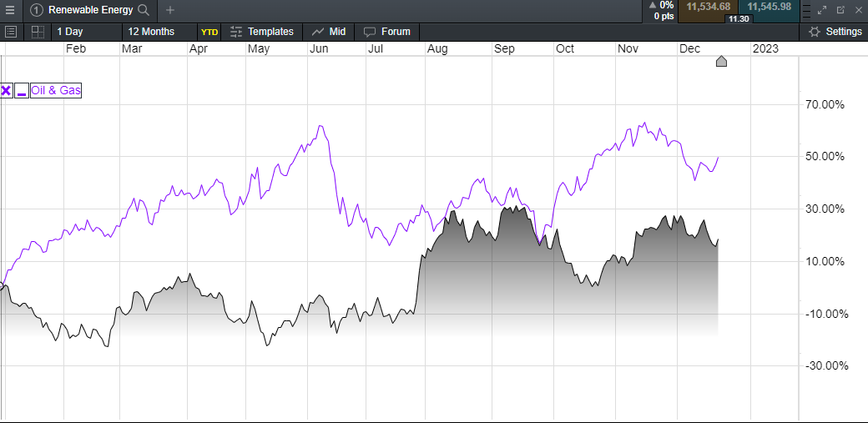Click the drag handle bars icon
Image resolution: width=868 pixels, height=423 pixels.
pyautogui.click(x=806, y=10)
